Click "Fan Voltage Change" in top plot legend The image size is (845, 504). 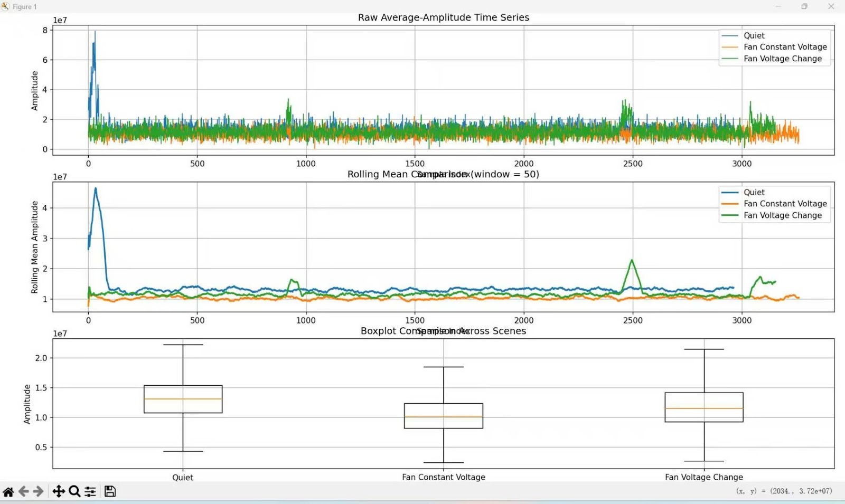tap(782, 59)
